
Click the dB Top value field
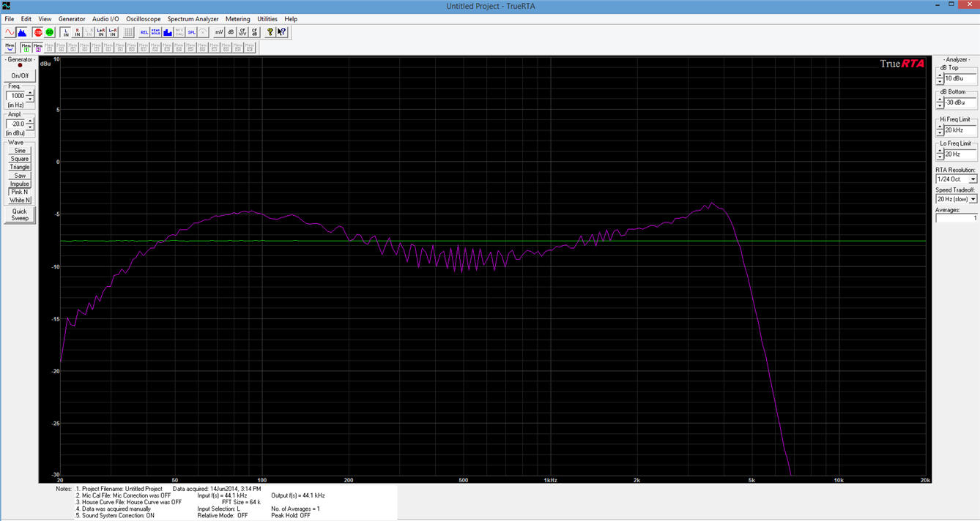[960, 78]
